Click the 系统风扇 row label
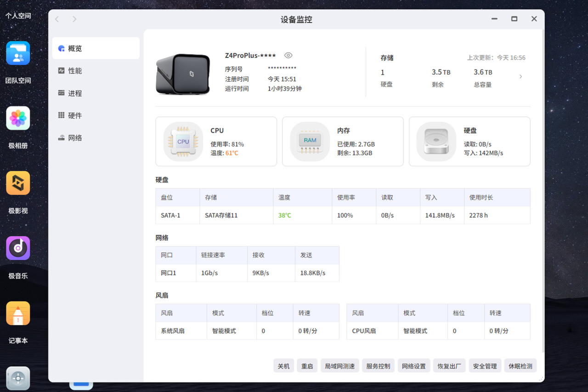 173,331
